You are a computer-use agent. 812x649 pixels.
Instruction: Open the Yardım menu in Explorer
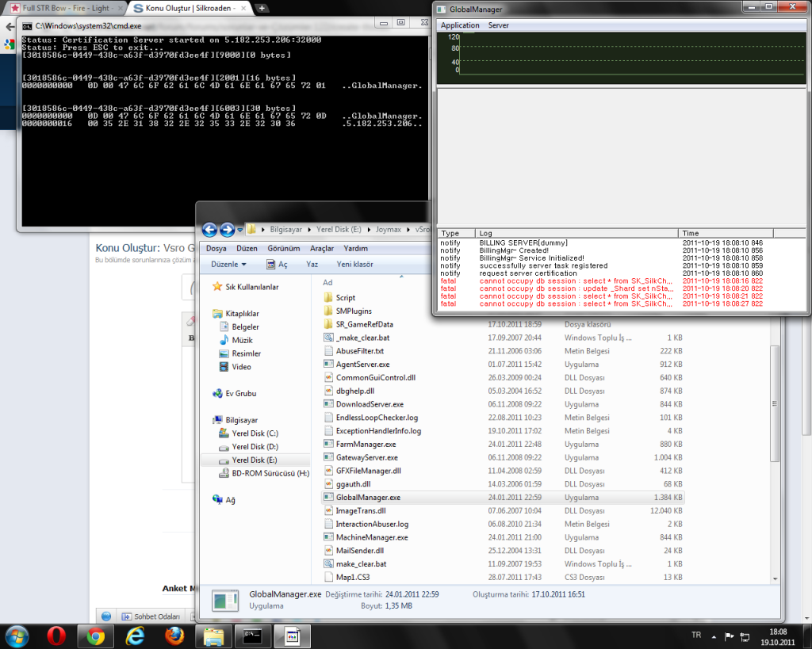pyautogui.click(x=356, y=248)
